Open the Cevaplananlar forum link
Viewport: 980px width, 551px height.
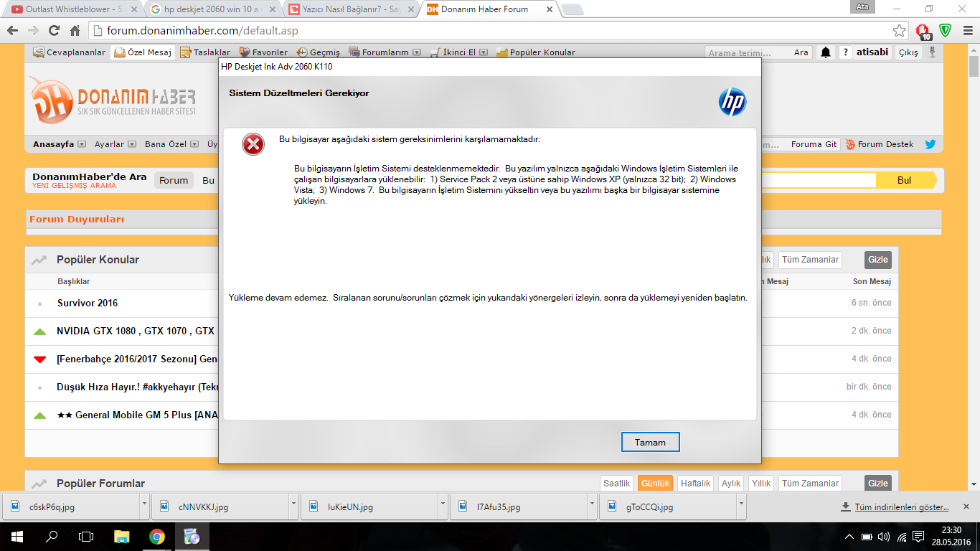tap(70, 52)
